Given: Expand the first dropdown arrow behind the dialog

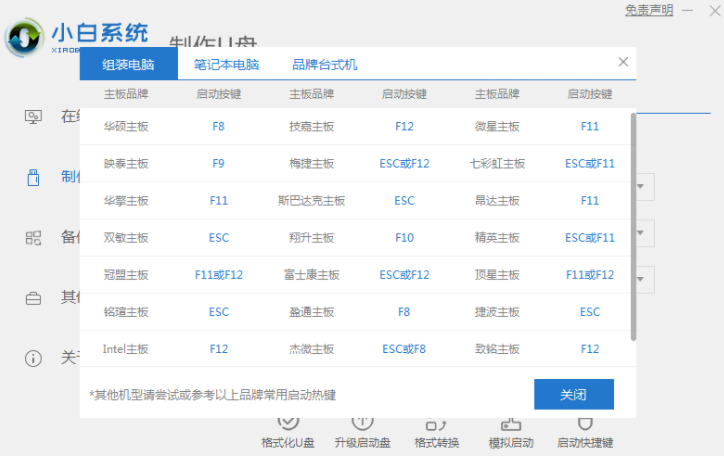Looking at the screenshot, I should pos(645,186).
